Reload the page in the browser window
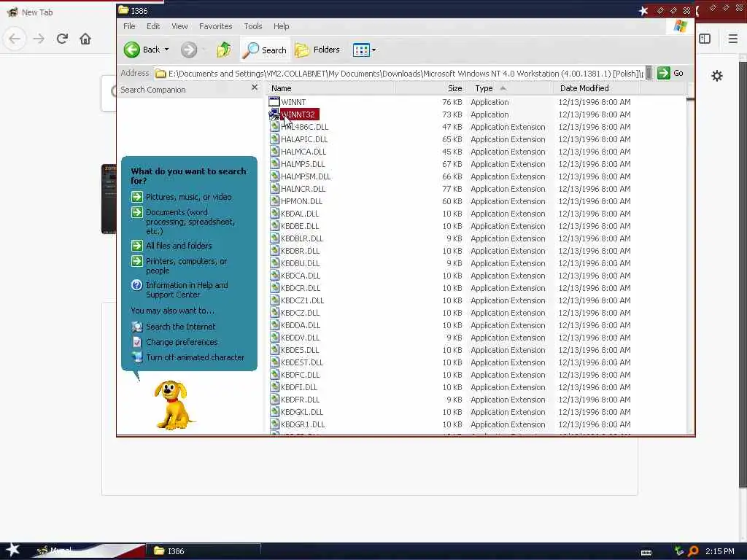 pyautogui.click(x=62, y=39)
